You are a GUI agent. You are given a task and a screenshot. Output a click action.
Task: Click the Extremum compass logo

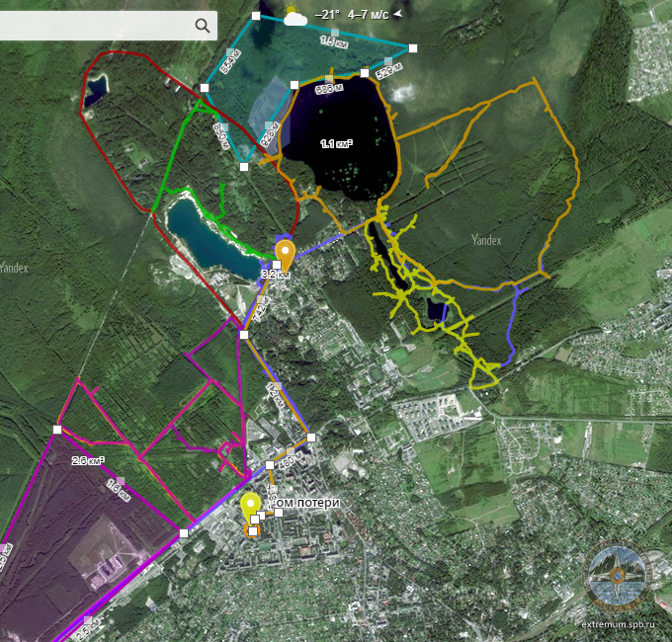tap(619, 575)
